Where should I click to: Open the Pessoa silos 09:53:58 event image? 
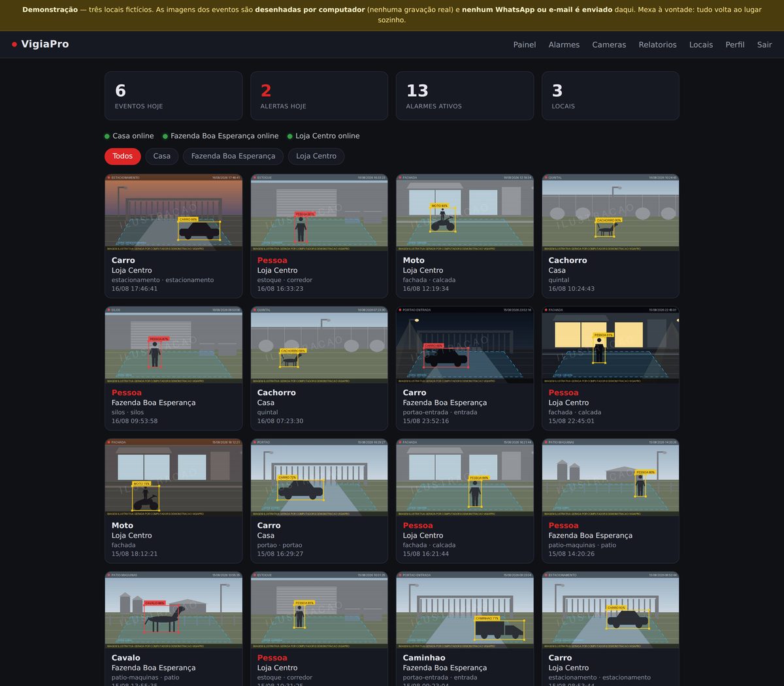(x=173, y=345)
